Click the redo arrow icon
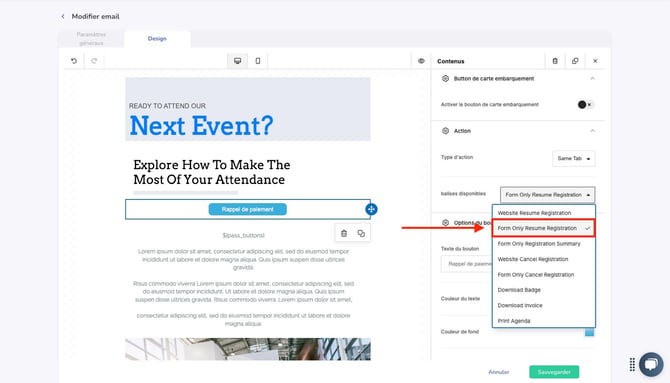670x383 pixels. coord(94,61)
